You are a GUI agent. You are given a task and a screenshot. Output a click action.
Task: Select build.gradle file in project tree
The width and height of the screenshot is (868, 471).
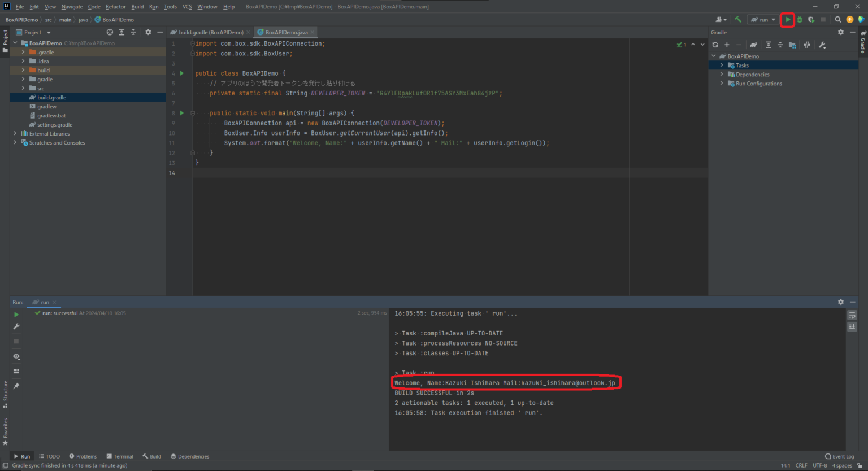(51, 98)
